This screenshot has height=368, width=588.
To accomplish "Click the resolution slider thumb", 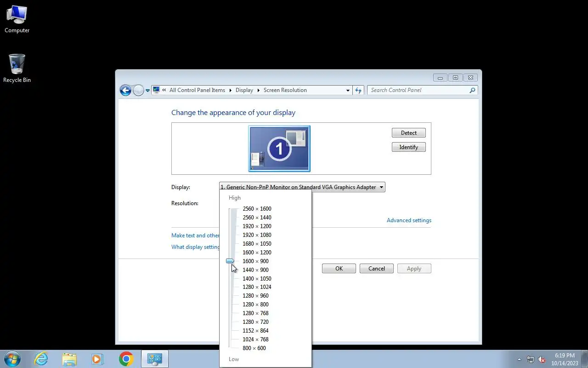I will 230,261.
